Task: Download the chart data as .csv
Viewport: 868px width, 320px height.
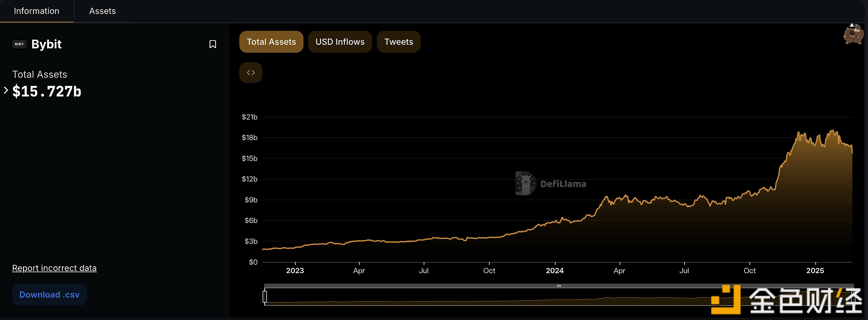Action: [50, 295]
